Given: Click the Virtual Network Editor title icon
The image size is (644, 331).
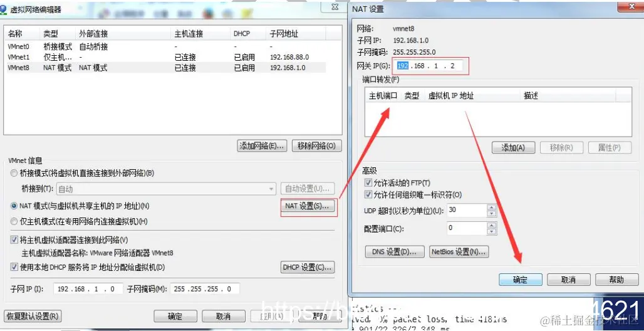Looking at the screenshot, I should [x=3, y=9].
